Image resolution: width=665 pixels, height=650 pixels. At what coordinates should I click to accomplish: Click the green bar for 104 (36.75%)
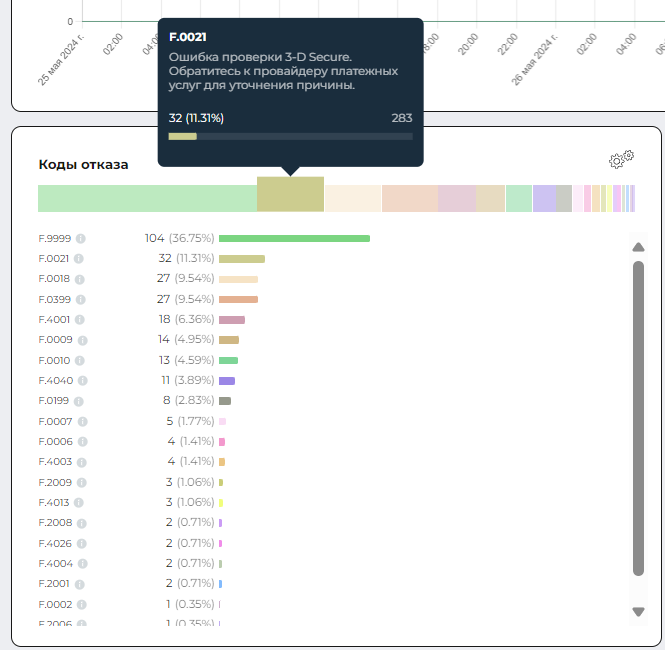pyautogui.click(x=294, y=238)
